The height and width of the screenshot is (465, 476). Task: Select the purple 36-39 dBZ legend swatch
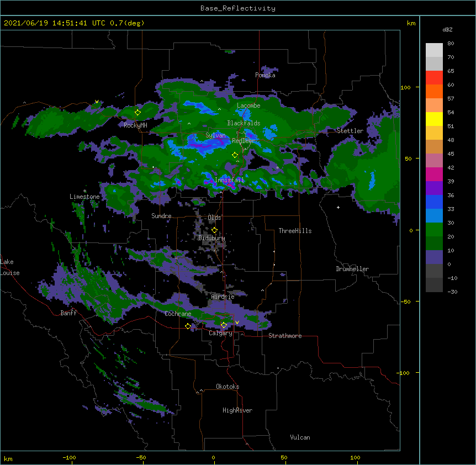(434, 188)
